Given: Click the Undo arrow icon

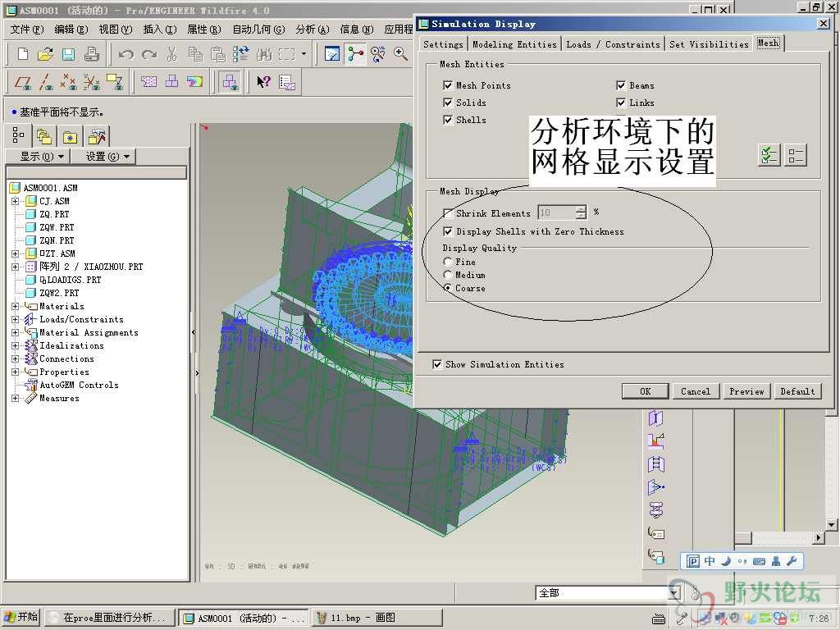Looking at the screenshot, I should [126, 54].
